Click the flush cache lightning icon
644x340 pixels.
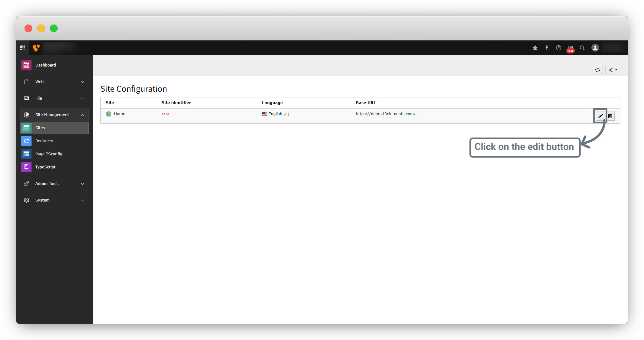547,48
